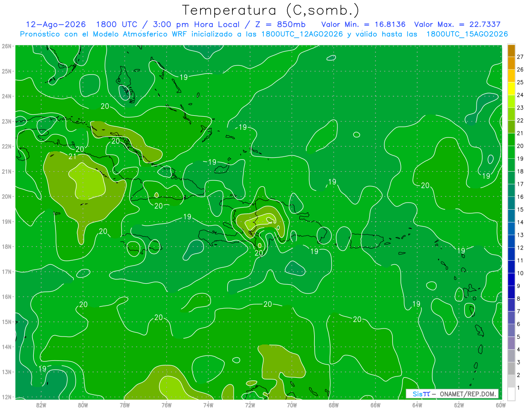This screenshot has width=532, height=411.
Task: Click the "12N" latitude axis label
Action: click(7, 397)
